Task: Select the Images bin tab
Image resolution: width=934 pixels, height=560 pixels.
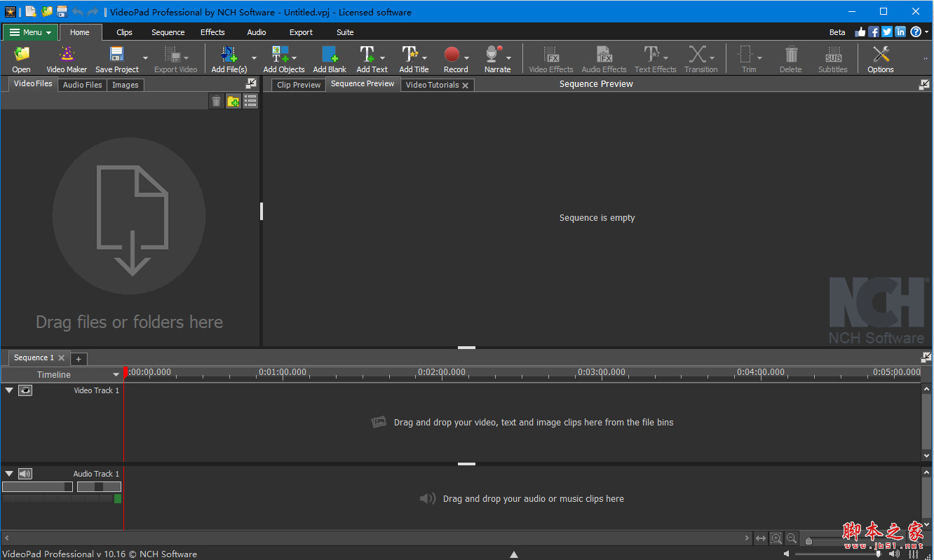Action: 126,85
